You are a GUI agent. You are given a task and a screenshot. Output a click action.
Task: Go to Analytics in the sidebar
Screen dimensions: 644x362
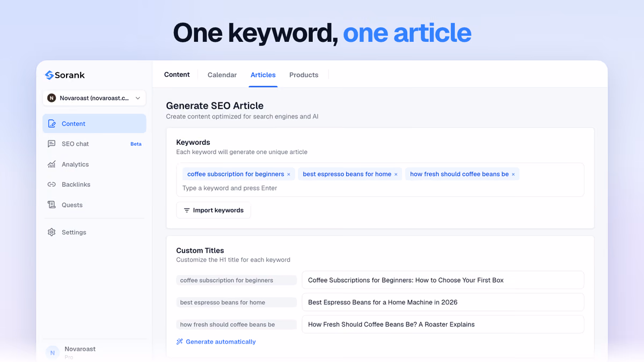94,165
